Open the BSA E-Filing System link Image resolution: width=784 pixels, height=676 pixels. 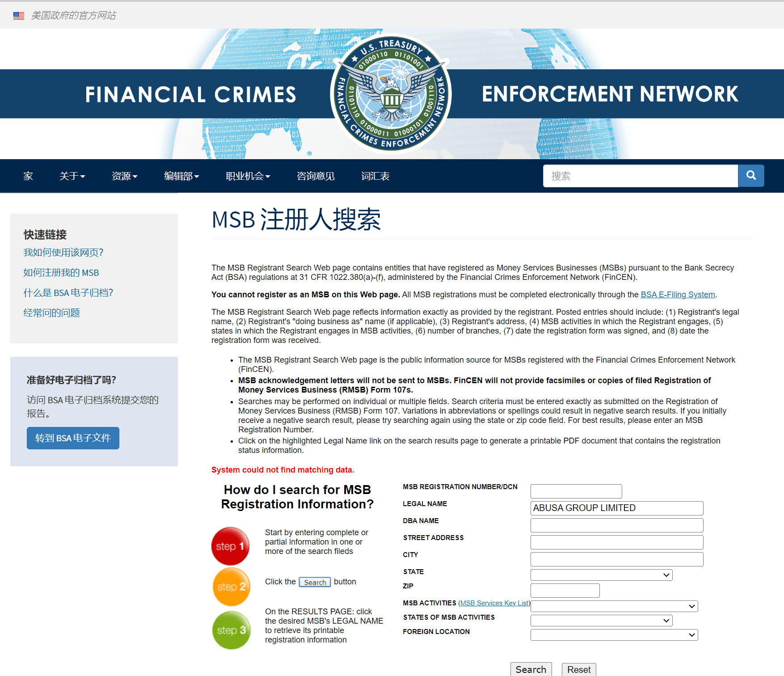coord(678,295)
